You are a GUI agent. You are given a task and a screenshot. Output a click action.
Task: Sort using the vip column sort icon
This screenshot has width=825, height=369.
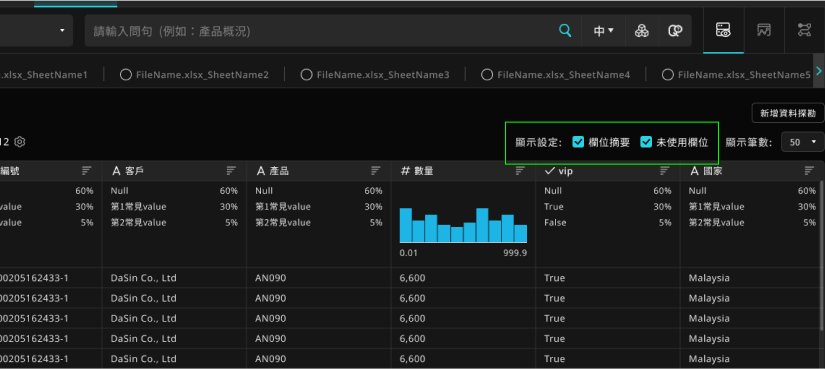[x=665, y=171]
